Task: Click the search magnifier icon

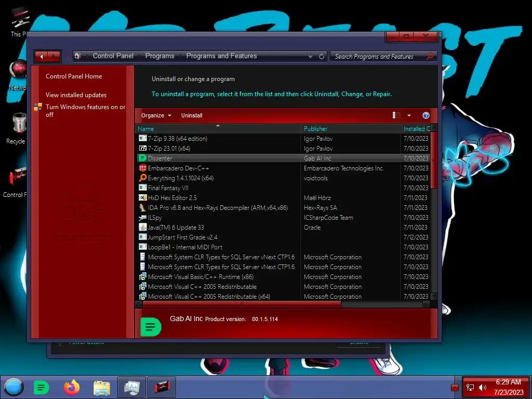Action: [x=430, y=56]
